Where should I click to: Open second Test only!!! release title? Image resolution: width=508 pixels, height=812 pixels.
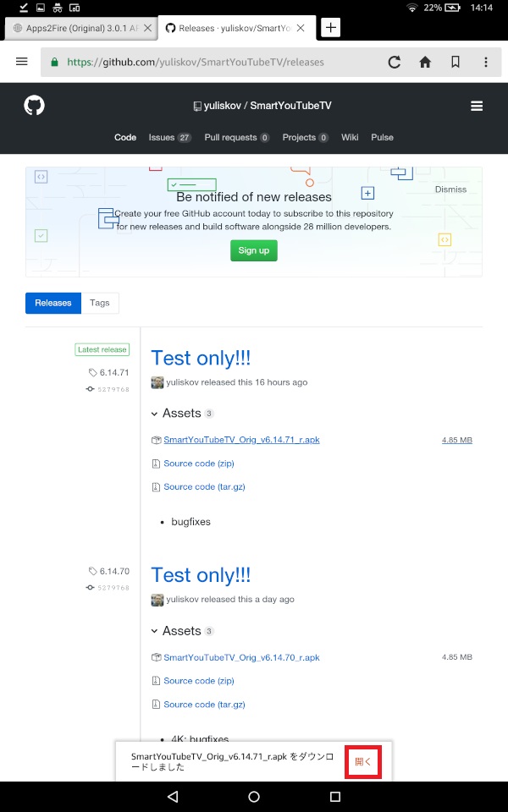click(201, 575)
